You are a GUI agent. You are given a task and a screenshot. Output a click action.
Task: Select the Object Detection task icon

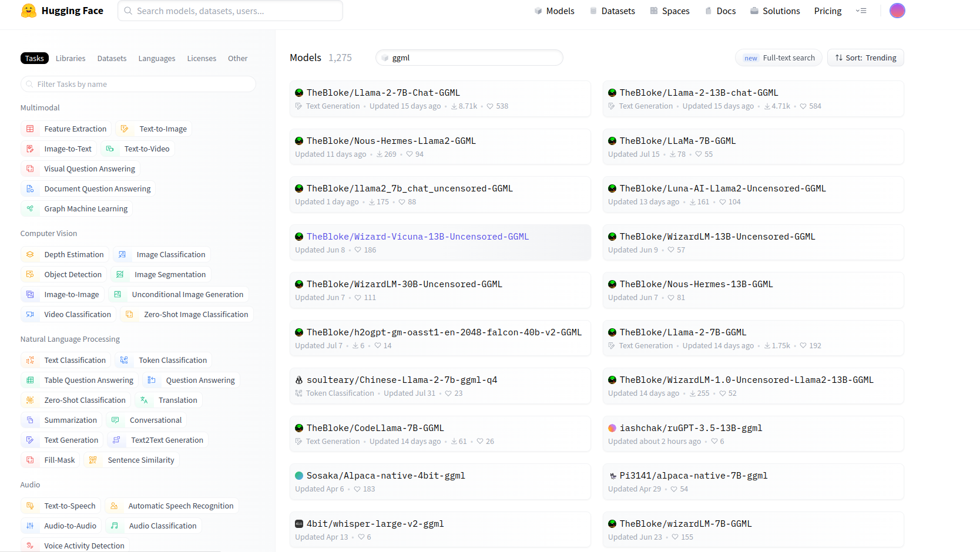(30, 274)
